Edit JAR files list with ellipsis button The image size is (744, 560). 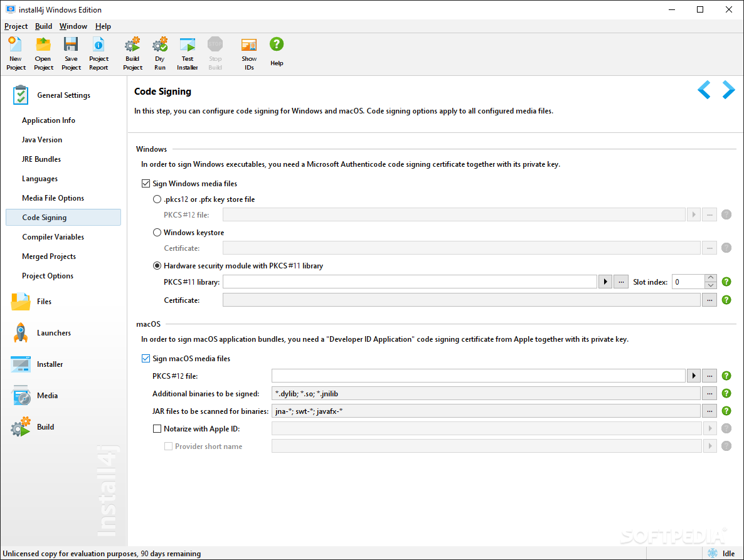click(709, 411)
